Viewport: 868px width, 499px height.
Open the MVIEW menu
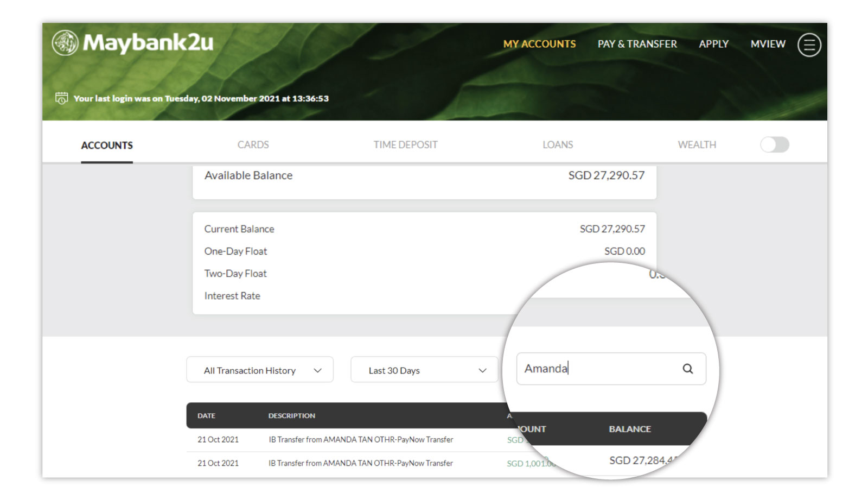(x=768, y=44)
